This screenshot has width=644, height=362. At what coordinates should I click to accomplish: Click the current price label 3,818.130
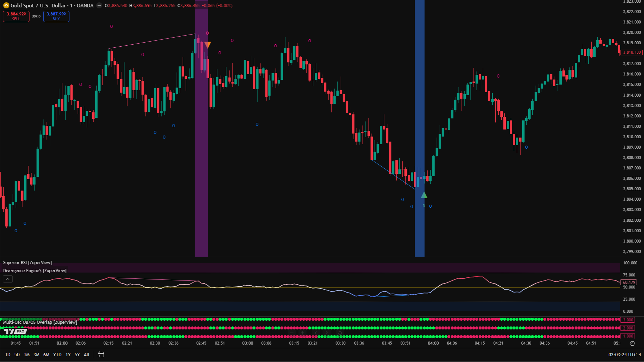(x=632, y=52)
